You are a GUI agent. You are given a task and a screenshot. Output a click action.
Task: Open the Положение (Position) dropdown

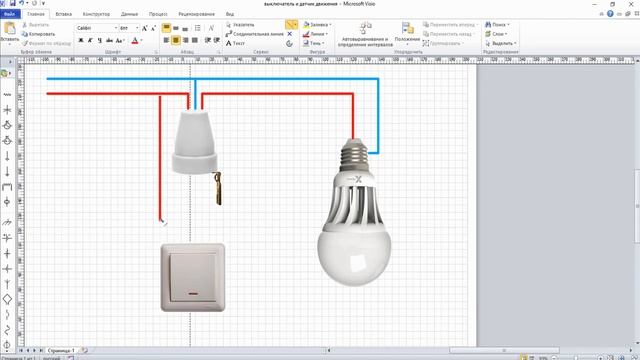407,33
